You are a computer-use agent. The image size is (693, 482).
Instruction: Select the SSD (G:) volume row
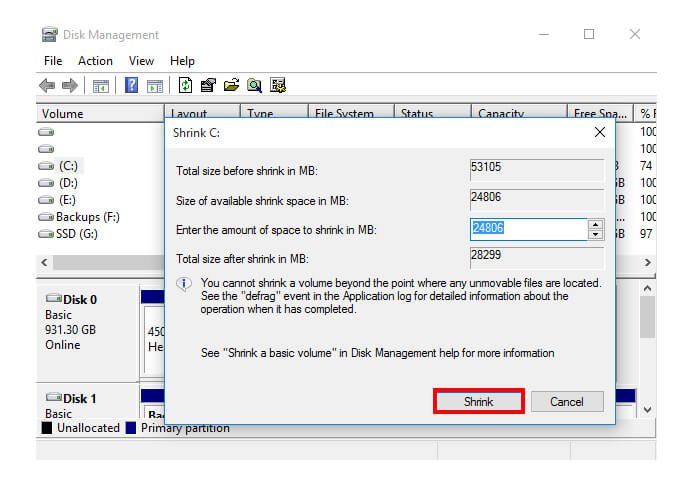pyautogui.click(x=78, y=234)
